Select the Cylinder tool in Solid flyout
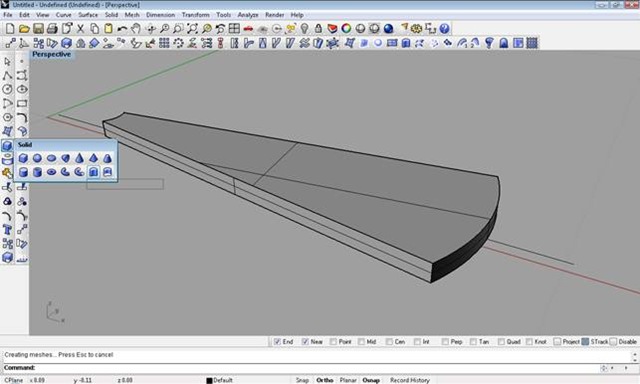Screen dimensions: 640x384 (23, 172)
